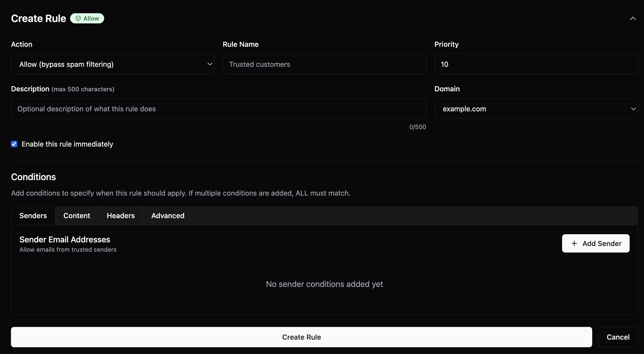Open the Advanced conditions tab
This screenshot has width=644, height=354.
point(168,216)
